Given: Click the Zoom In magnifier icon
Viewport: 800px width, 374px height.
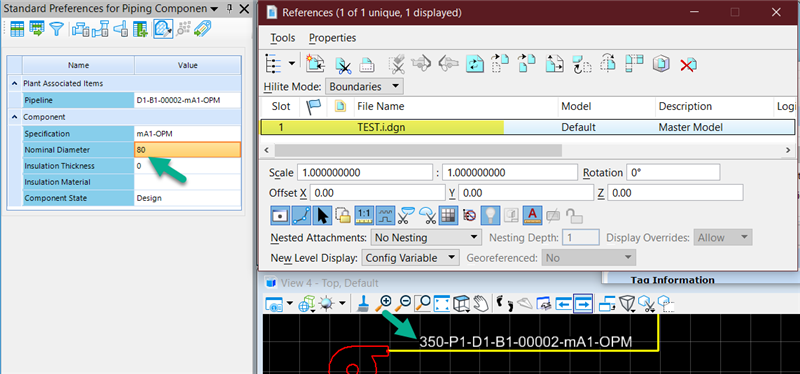Looking at the screenshot, I should coord(383,304).
